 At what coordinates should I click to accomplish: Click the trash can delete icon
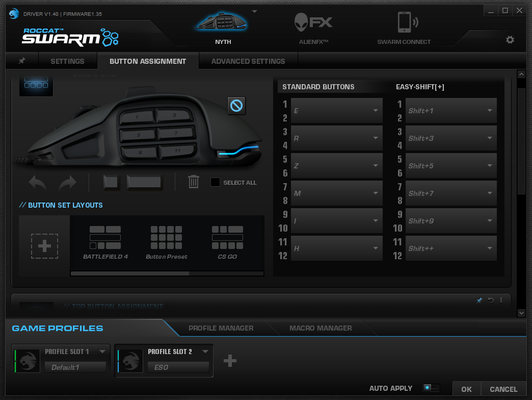(x=194, y=182)
